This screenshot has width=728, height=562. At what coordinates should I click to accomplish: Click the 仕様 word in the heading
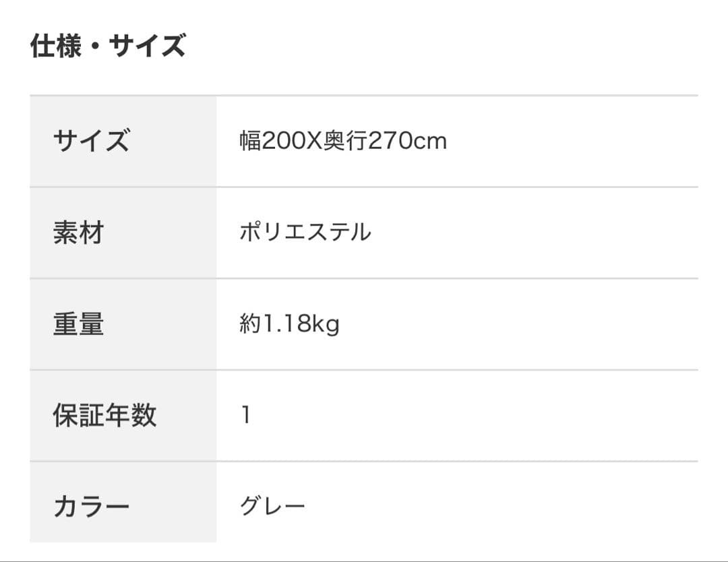coord(56,45)
